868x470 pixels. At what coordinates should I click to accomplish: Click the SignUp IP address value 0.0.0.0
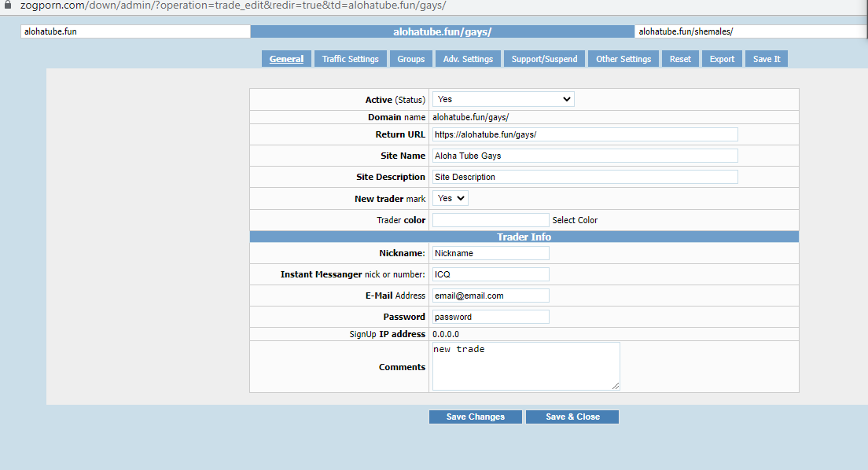click(446, 334)
